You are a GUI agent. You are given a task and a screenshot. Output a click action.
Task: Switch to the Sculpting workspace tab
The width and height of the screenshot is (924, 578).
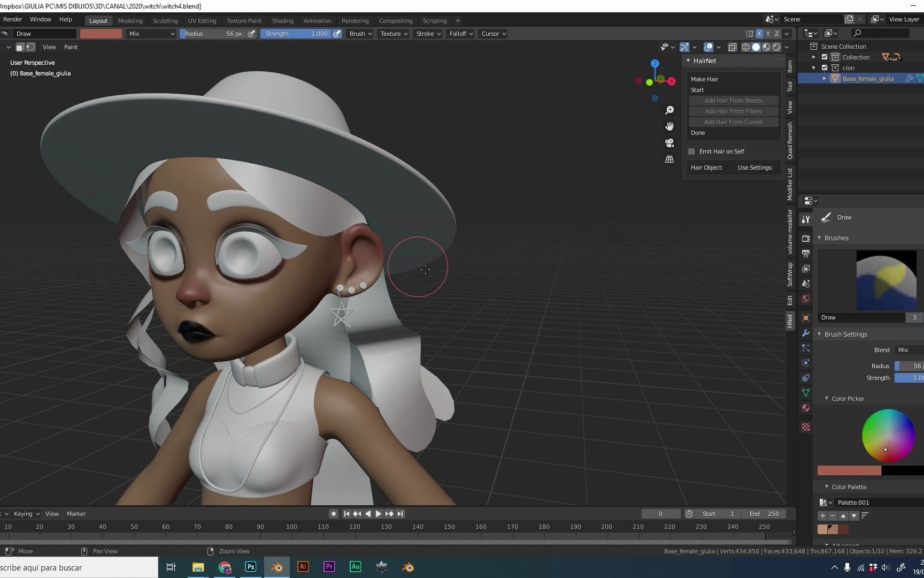point(165,21)
